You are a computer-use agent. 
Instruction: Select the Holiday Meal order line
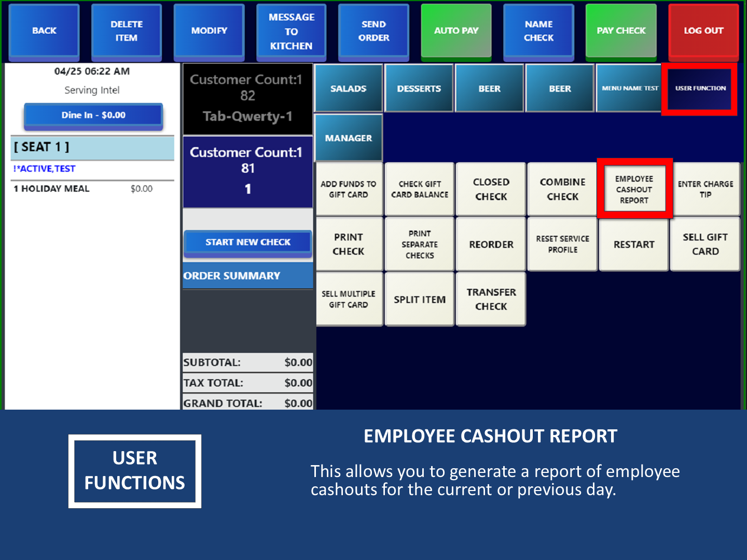click(x=83, y=189)
